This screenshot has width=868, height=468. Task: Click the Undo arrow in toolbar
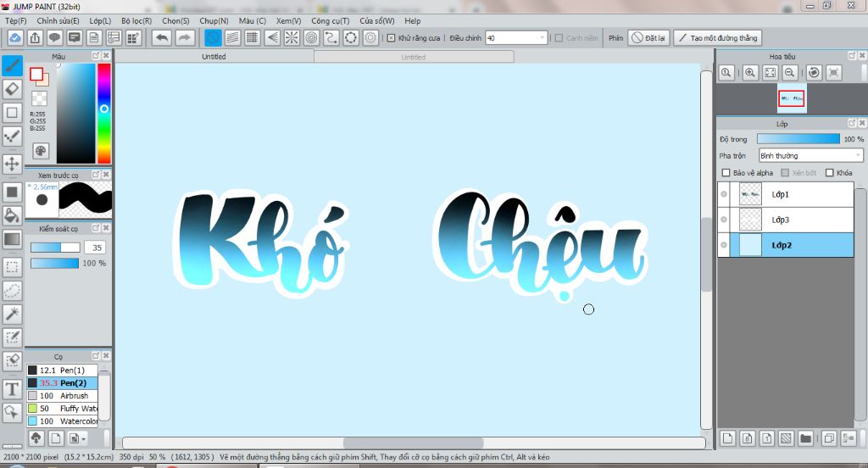tap(162, 37)
